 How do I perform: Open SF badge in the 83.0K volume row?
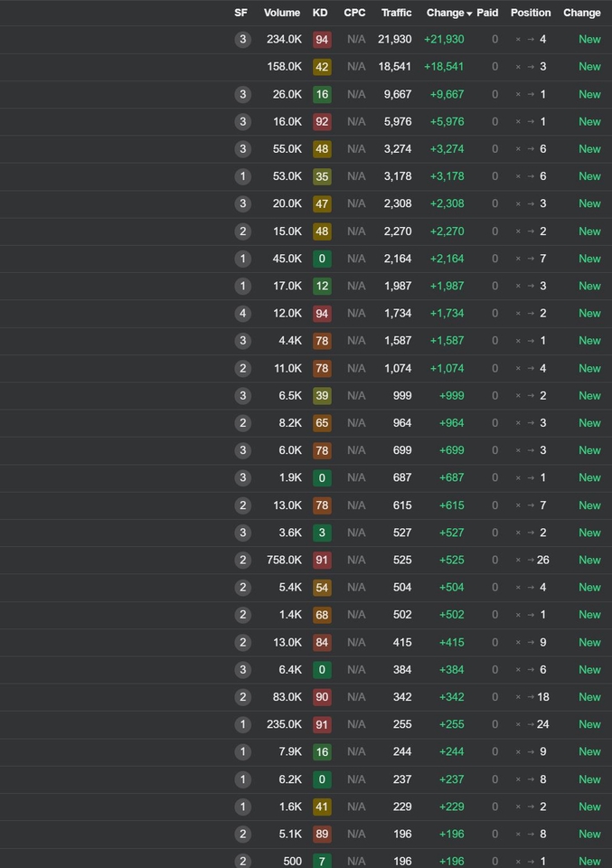(242, 697)
